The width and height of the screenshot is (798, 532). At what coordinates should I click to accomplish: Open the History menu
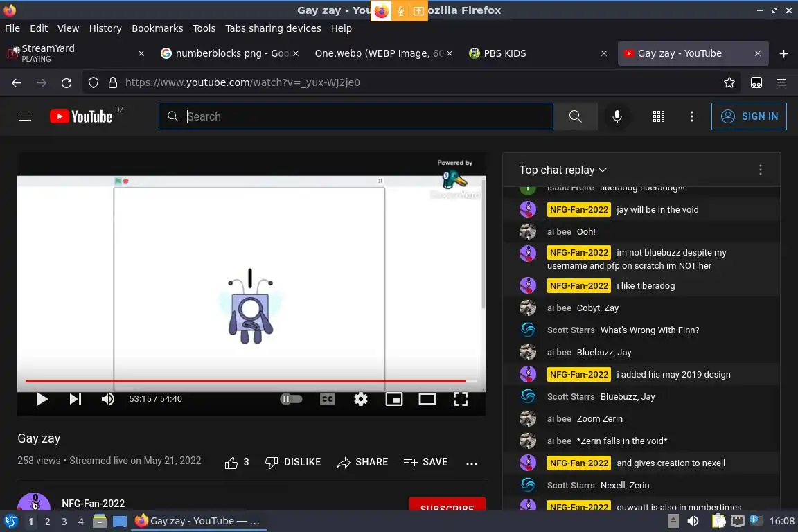coord(105,28)
